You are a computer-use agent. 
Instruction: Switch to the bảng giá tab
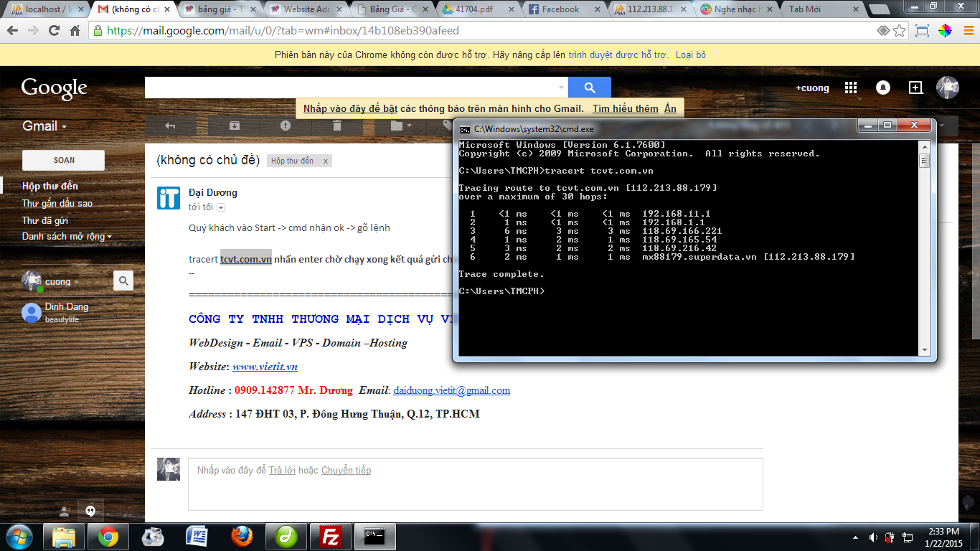219,9
